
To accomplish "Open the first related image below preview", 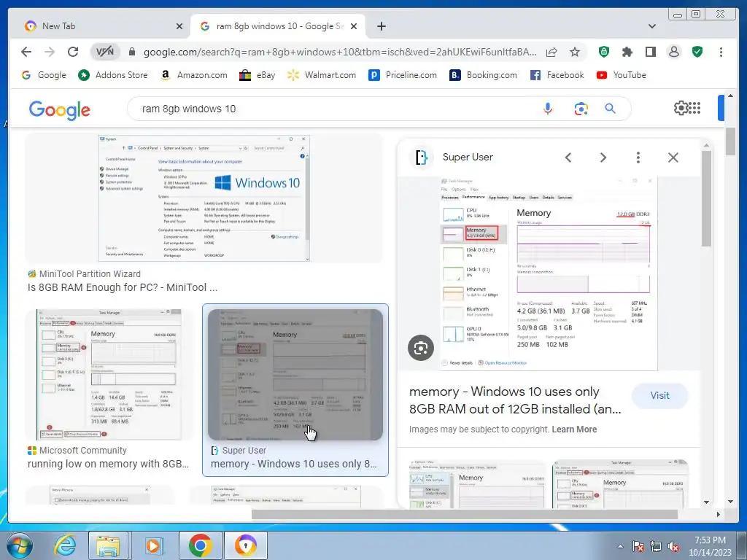I will (477, 484).
